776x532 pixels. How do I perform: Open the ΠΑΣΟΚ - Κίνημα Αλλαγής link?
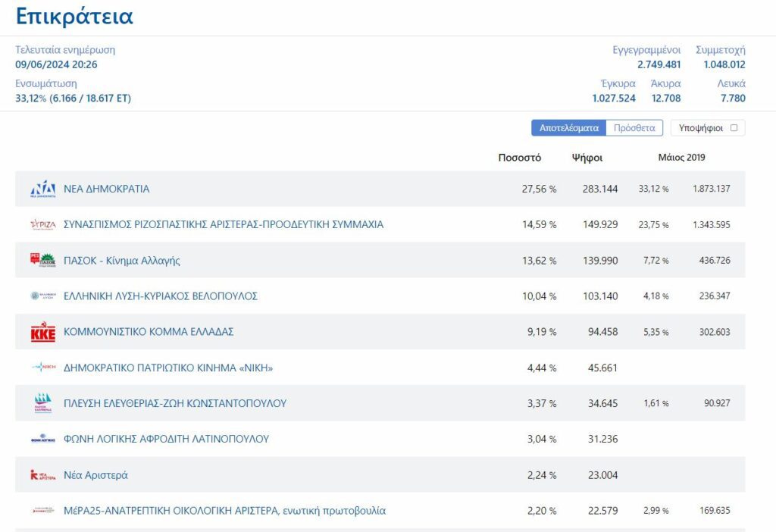[x=122, y=260]
